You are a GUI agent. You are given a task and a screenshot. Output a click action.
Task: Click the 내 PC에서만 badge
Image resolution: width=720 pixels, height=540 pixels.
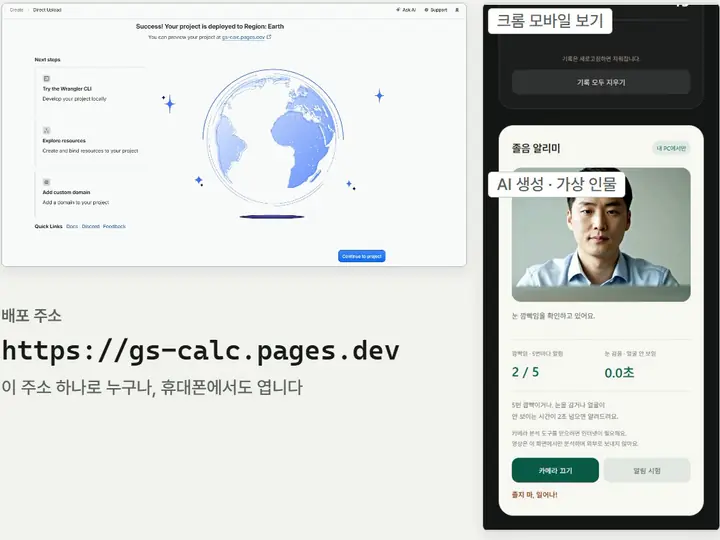[x=671, y=148]
